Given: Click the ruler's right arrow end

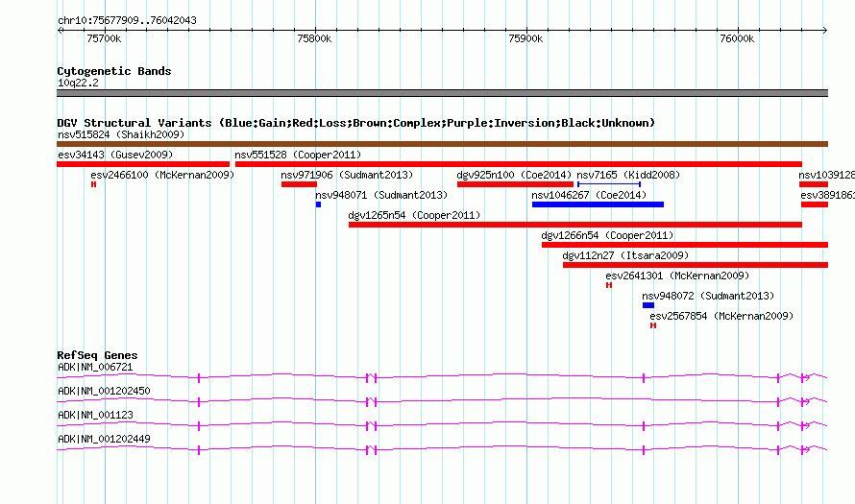Looking at the screenshot, I should pos(824,30).
